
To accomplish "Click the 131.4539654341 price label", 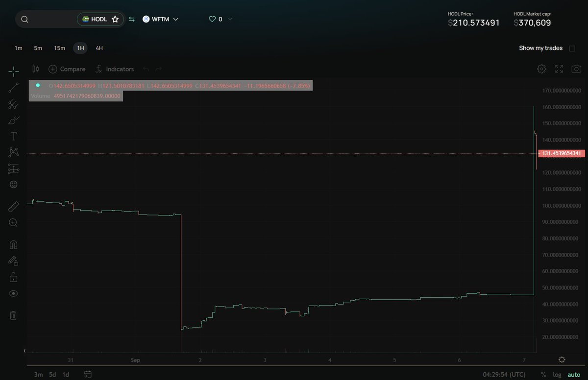I will [x=561, y=153].
